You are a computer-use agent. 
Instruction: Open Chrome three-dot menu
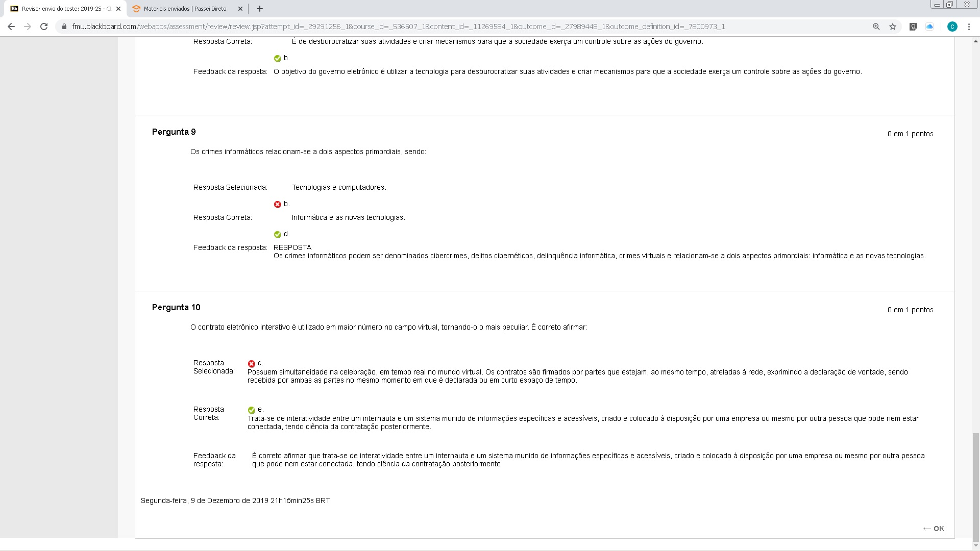(x=969, y=27)
